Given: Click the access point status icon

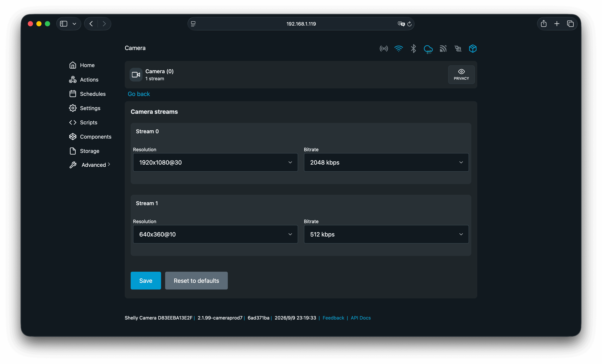Looking at the screenshot, I should [384, 49].
